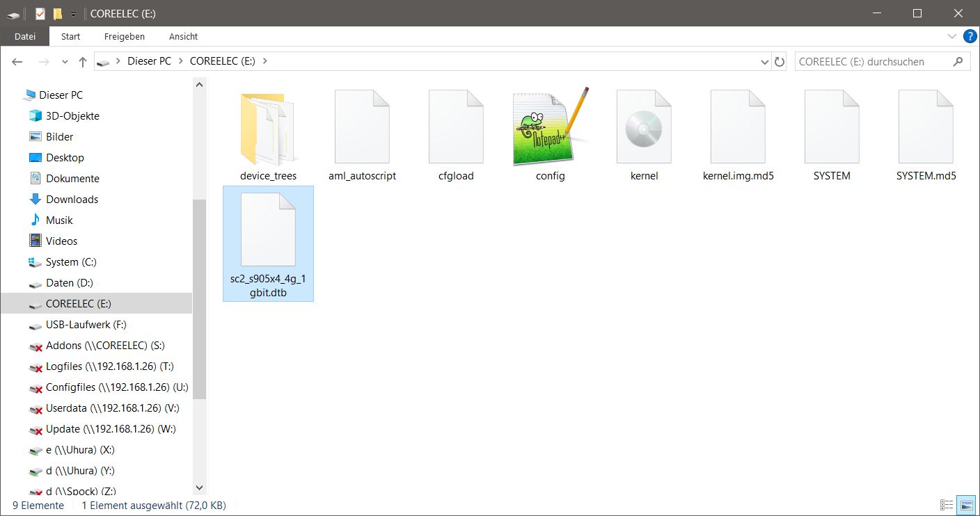Open recent locations dropdown arrow
The image size is (980, 516).
[x=65, y=62]
